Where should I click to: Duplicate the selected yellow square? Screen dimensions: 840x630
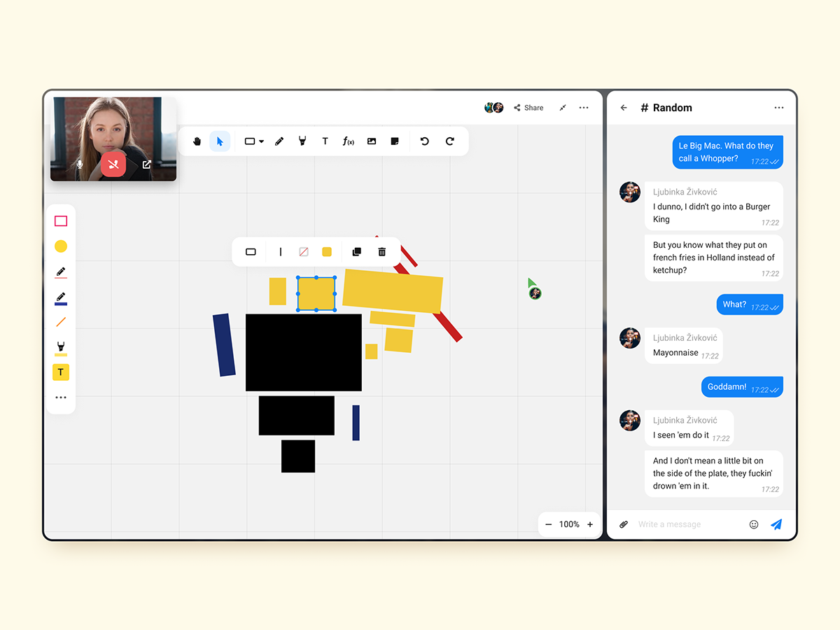(x=356, y=252)
